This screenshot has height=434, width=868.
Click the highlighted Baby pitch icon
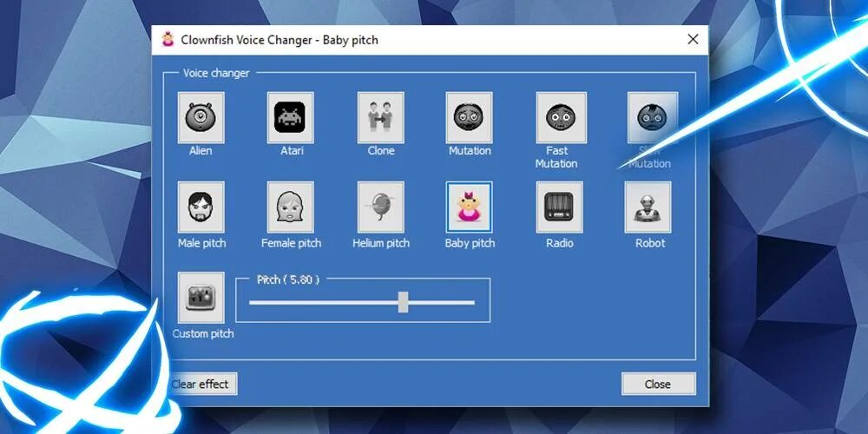point(469,207)
